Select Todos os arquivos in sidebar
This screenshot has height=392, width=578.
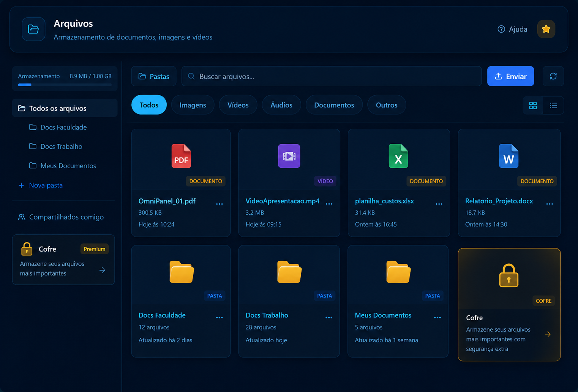coord(65,108)
